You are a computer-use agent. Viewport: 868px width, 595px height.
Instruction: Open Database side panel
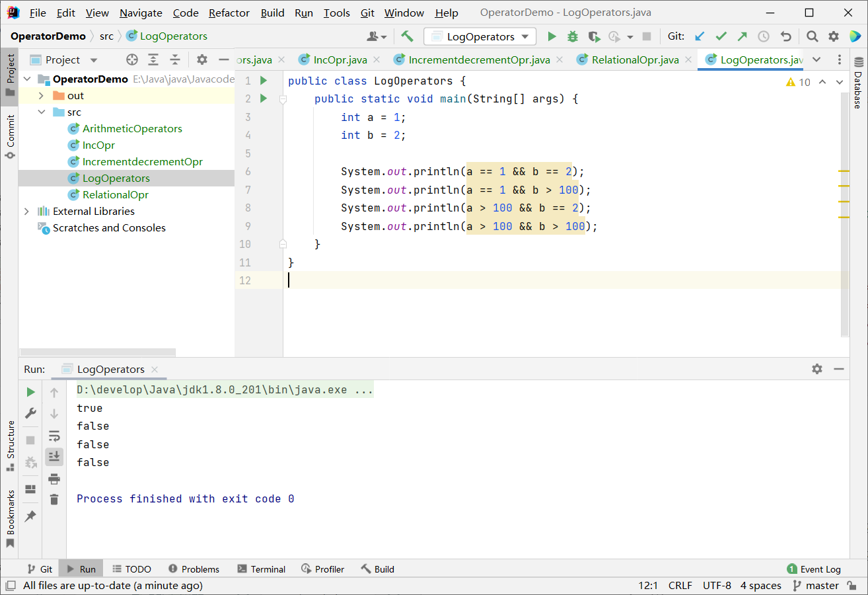(858, 83)
